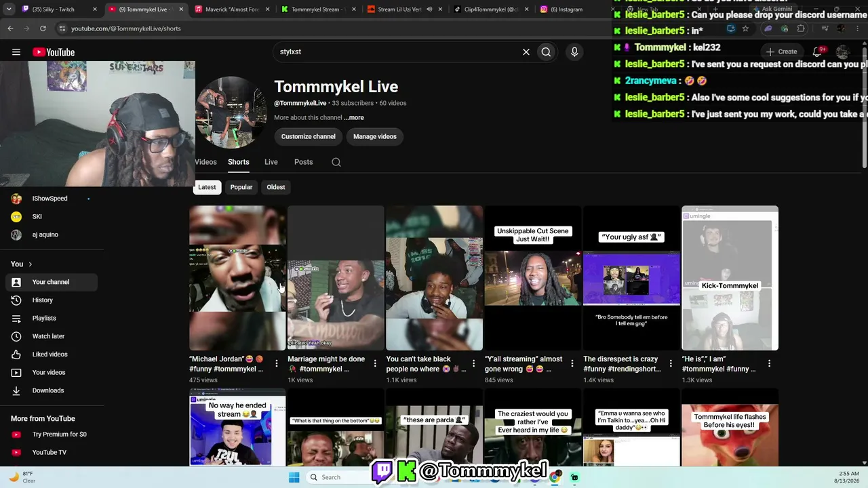Screen dimensions: 868x488
Task: Mute the 'Stream Lil Uzi Vert' tab audio
Action: 429,9
